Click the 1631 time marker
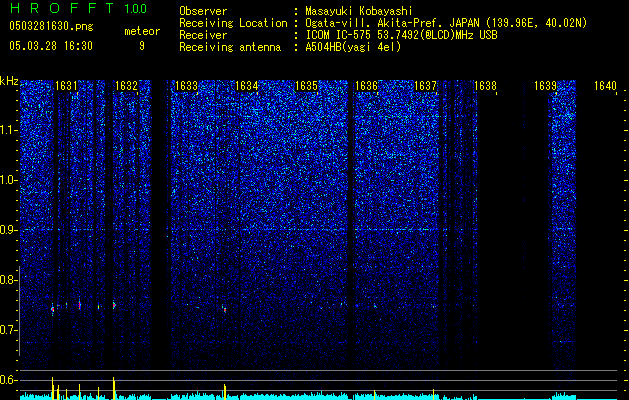This screenshot has height=400, width=629. 66,86
